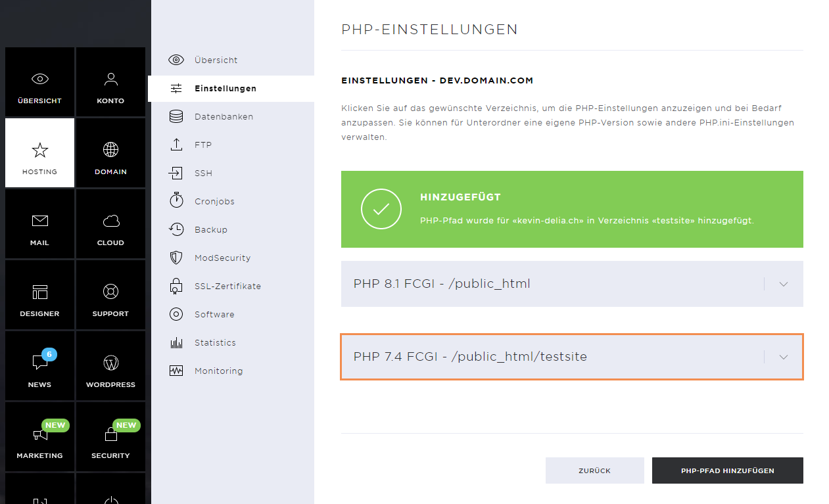Viewport: 829px width, 504px height.
Task: Click the PHP 7.4 FCGI /public_html/testsite row
Action: pos(572,357)
